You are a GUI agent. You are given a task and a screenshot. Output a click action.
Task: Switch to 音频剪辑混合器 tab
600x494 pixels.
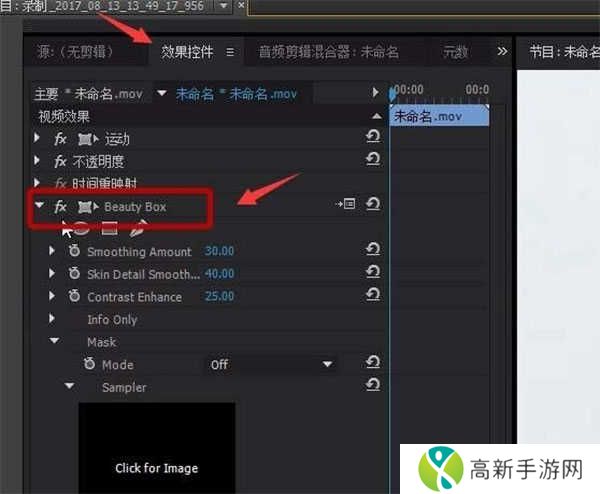pos(328,51)
